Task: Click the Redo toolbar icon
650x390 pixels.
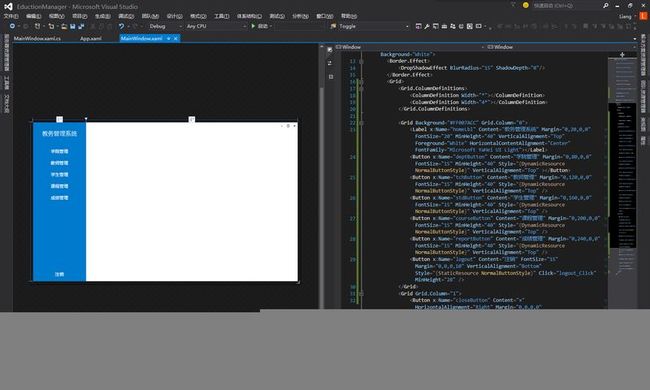Action: pos(135,26)
